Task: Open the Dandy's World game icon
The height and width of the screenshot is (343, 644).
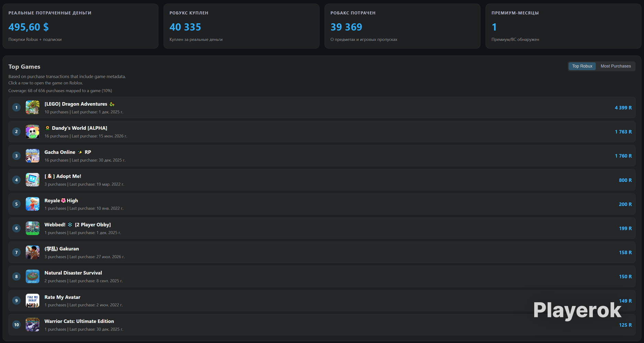Action: pyautogui.click(x=33, y=132)
